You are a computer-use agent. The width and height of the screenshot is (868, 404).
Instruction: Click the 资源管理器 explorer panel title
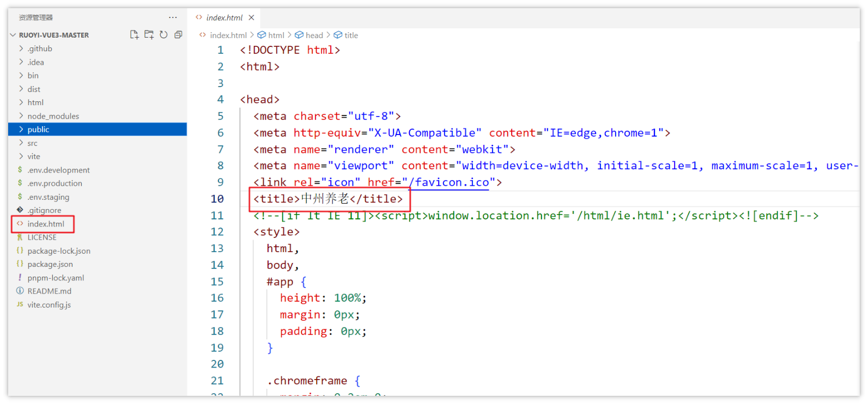click(x=36, y=17)
